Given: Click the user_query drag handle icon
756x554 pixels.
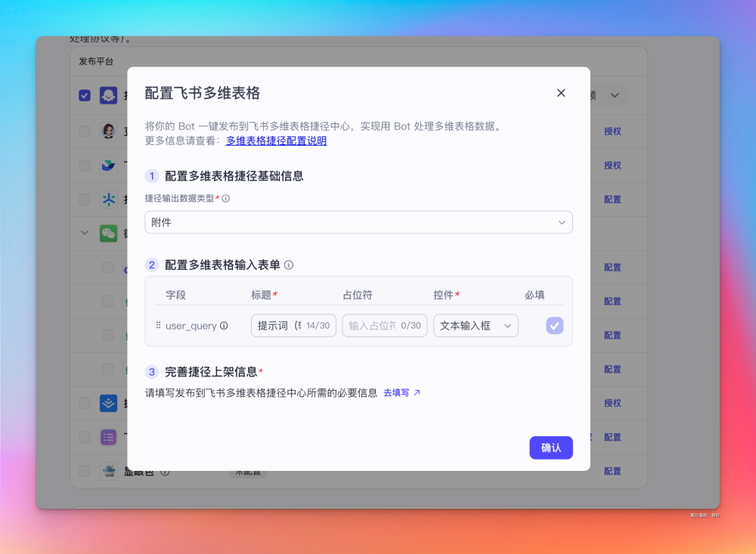Looking at the screenshot, I should [158, 326].
